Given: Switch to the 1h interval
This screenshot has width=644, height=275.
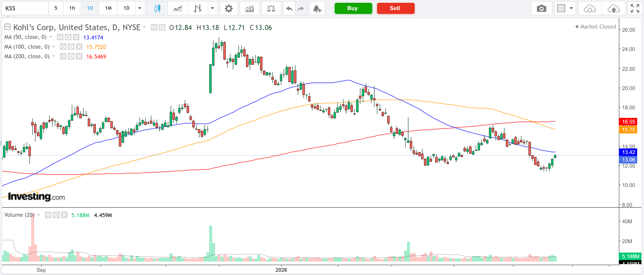Looking at the screenshot, I should point(72,8).
